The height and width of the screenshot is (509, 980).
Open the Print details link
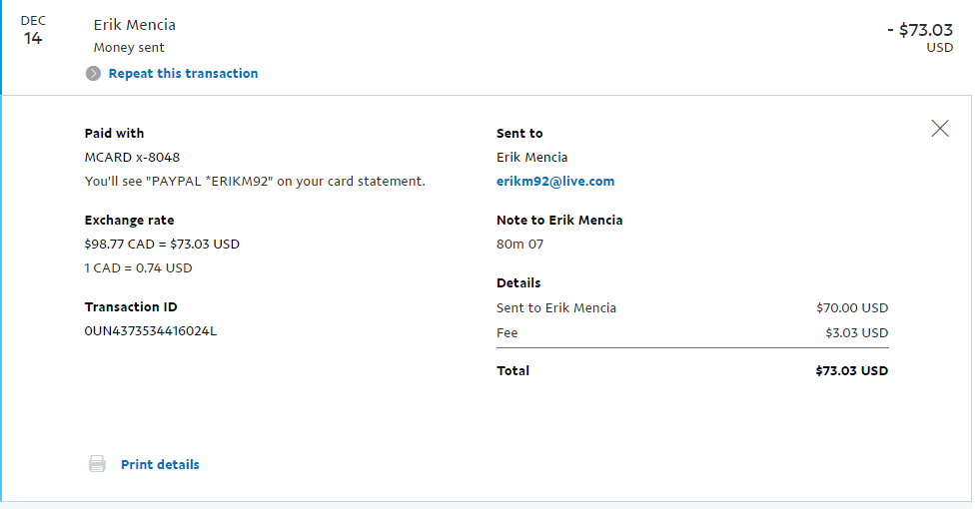pyautogui.click(x=160, y=465)
